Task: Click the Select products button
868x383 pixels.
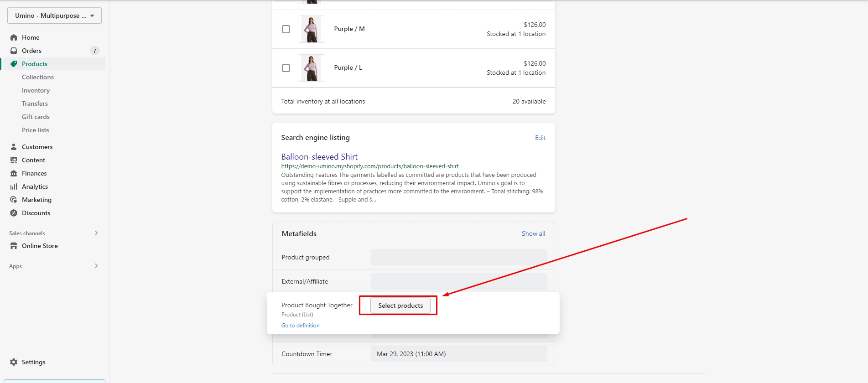Action: click(x=400, y=305)
